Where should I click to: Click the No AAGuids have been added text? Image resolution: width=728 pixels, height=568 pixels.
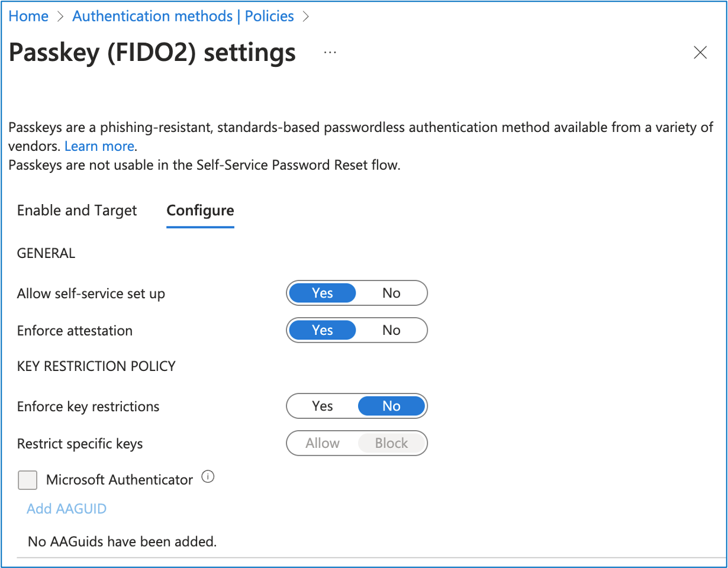point(121,541)
